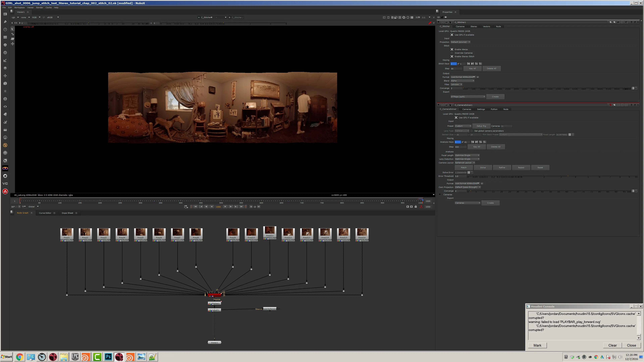Open the Views nodes eye icon
The width and height of the screenshot is (644, 362).
click(5, 107)
